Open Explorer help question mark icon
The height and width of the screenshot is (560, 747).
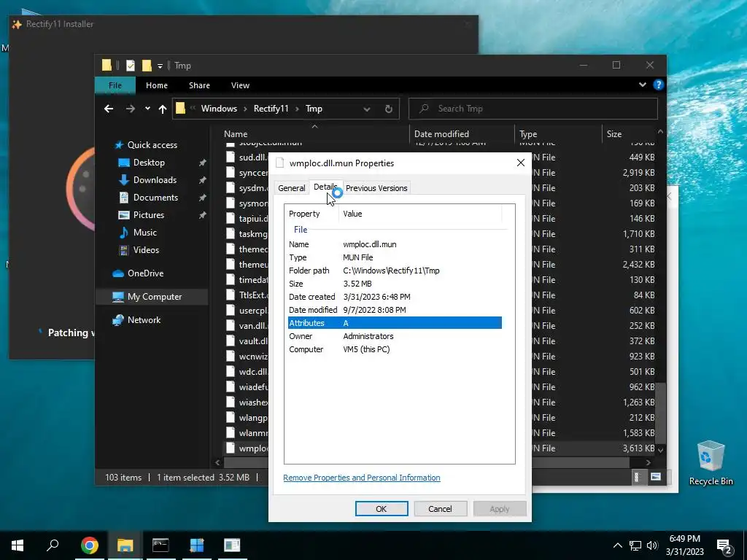(x=659, y=85)
